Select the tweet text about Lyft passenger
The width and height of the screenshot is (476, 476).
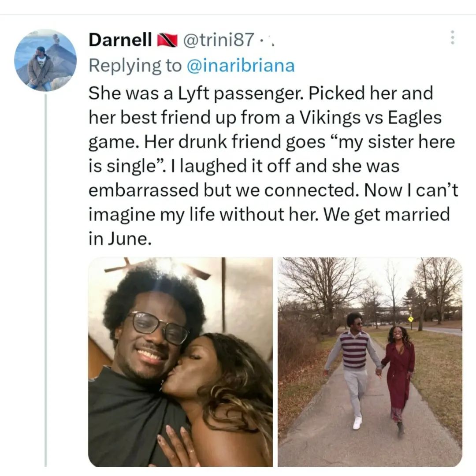click(273, 166)
